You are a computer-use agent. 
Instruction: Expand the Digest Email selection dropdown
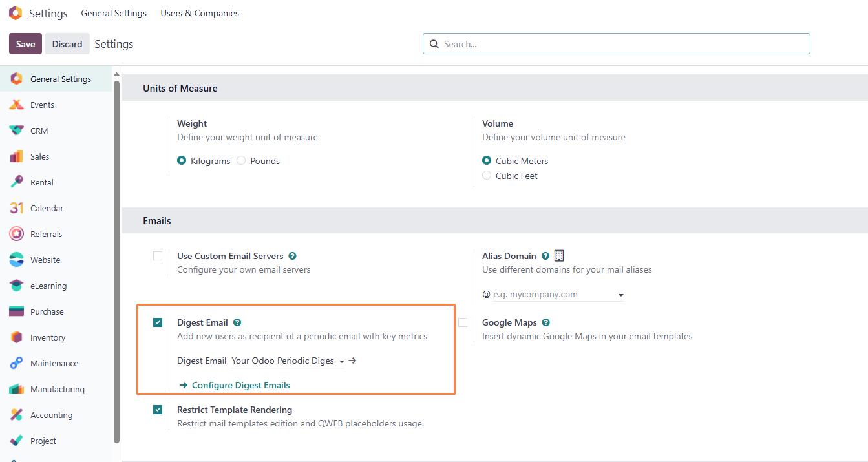tap(341, 361)
